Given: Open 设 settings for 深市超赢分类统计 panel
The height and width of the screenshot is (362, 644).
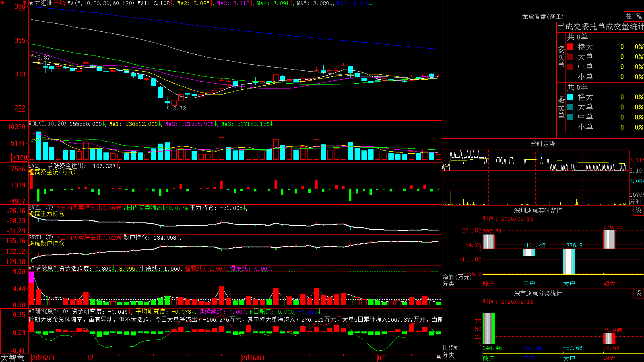Looking at the screenshot, I should pos(639,293).
